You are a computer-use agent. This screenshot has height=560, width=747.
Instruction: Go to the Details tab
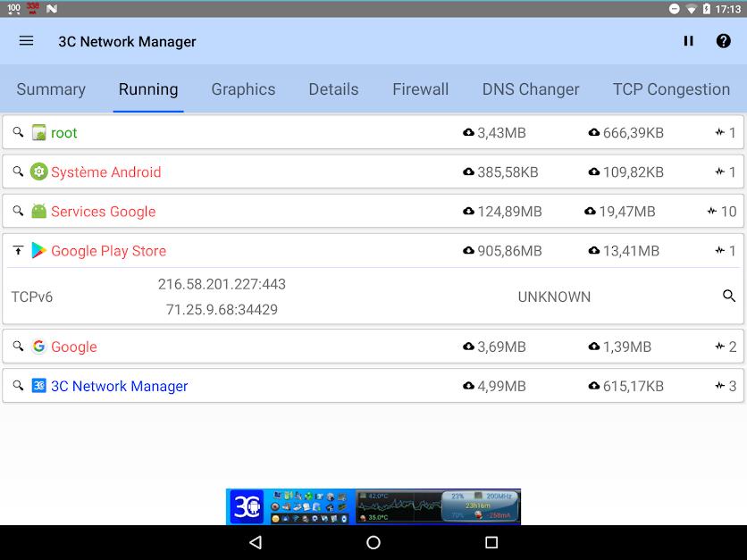tap(333, 89)
